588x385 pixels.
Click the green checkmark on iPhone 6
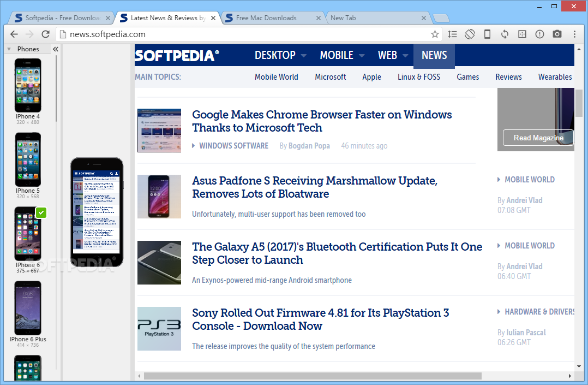pos(41,212)
